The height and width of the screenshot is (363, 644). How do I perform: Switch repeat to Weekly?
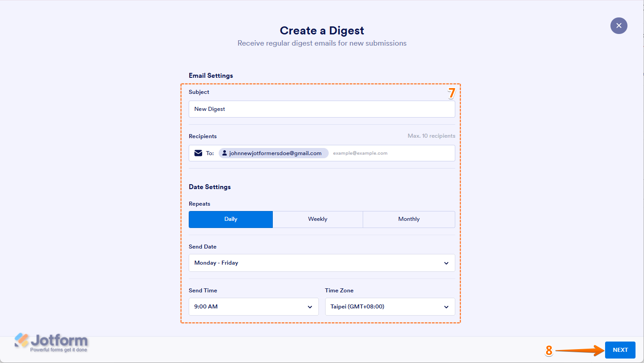[x=318, y=219]
